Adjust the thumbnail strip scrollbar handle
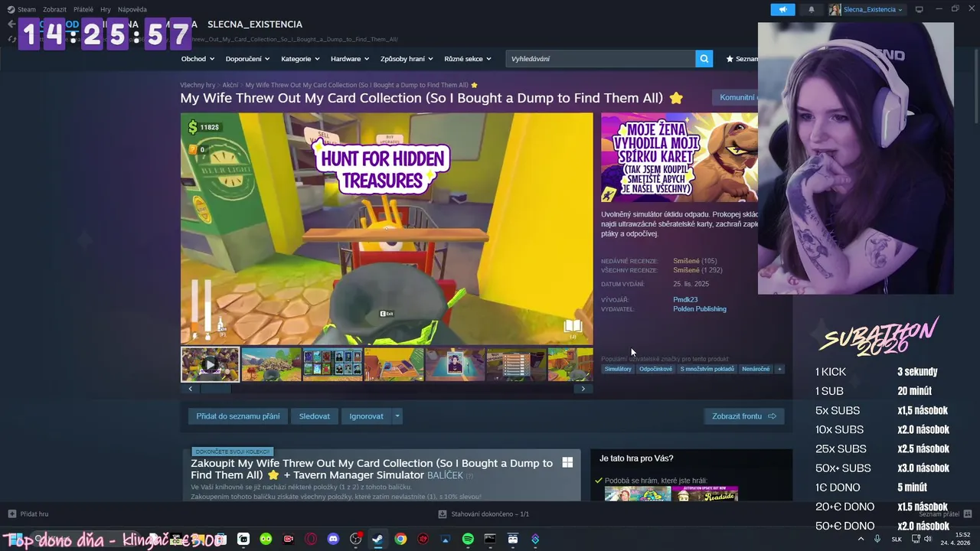The height and width of the screenshot is (551, 980). 215,389
